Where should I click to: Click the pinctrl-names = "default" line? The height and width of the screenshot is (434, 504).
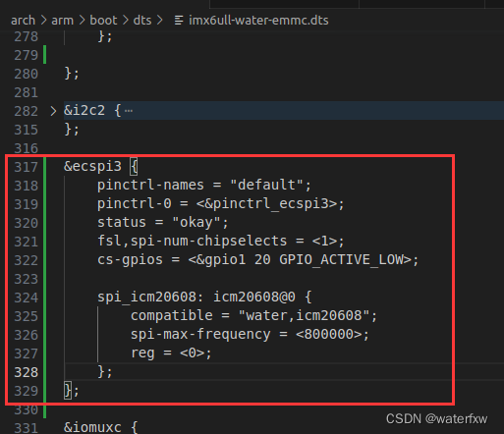[x=204, y=185]
